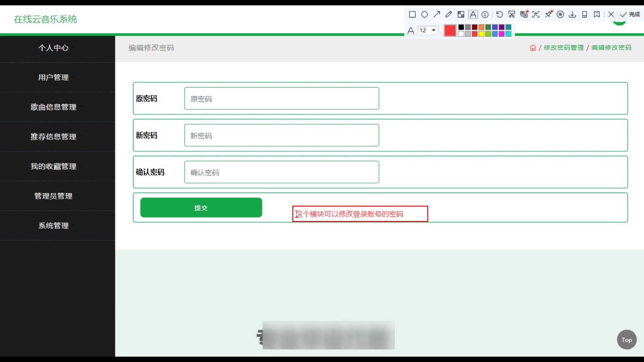Click the 编辑修改密码 page heading
This screenshot has height=362, width=644.
[x=151, y=48]
